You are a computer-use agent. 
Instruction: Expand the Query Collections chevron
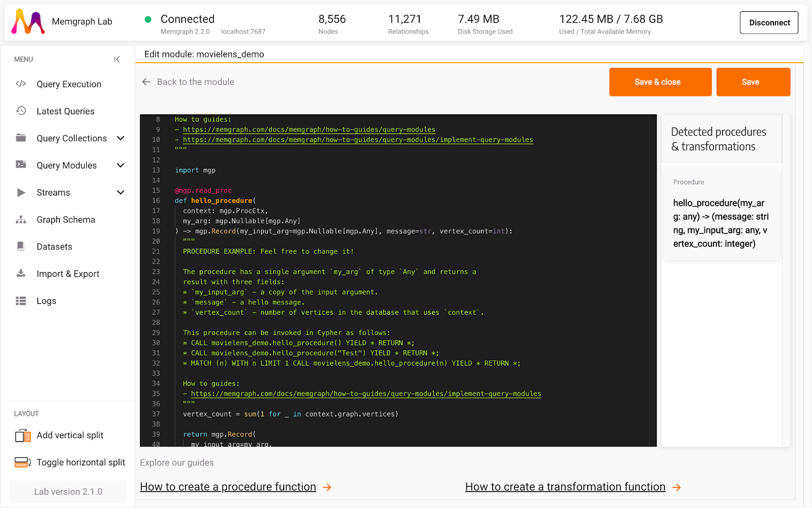click(x=121, y=138)
